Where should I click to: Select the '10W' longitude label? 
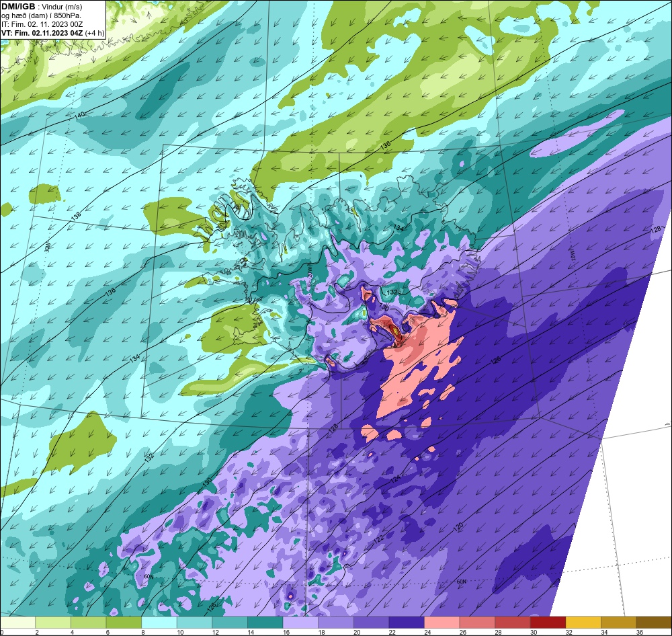pyautogui.click(x=573, y=256)
